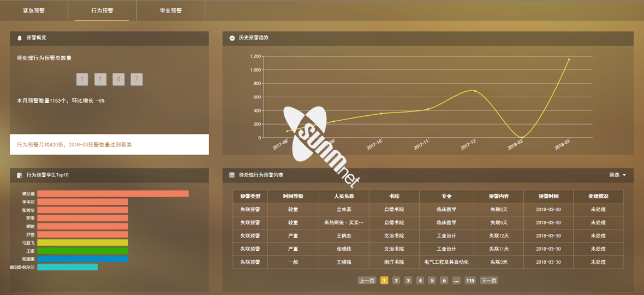The image size is (644, 295).
Task: Go to page 3 of the list
Action: point(408,281)
